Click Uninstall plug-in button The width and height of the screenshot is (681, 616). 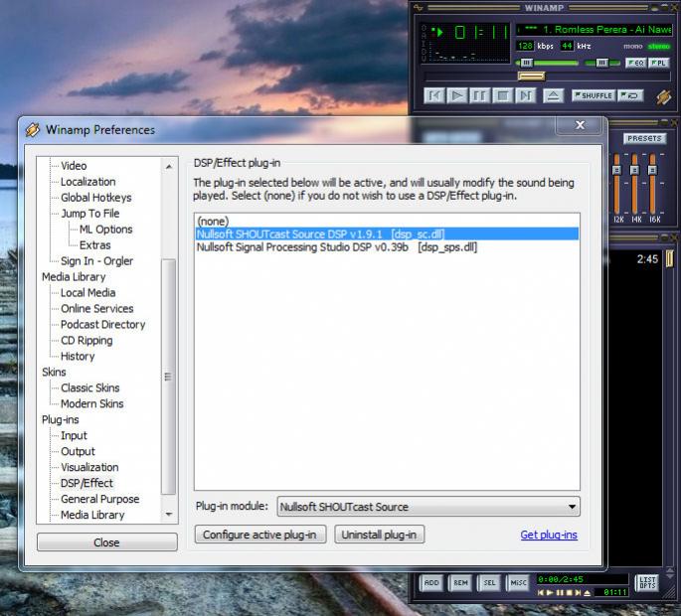379,535
